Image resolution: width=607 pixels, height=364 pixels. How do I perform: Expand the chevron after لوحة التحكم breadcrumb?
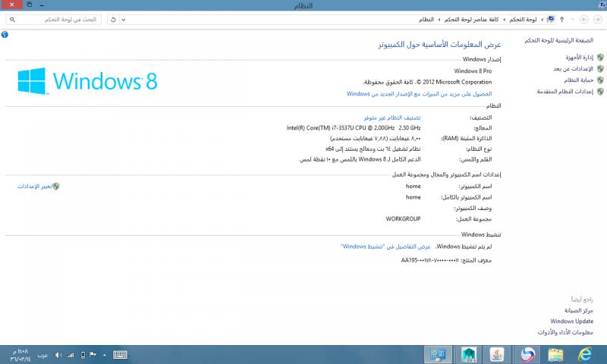tap(504, 20)
